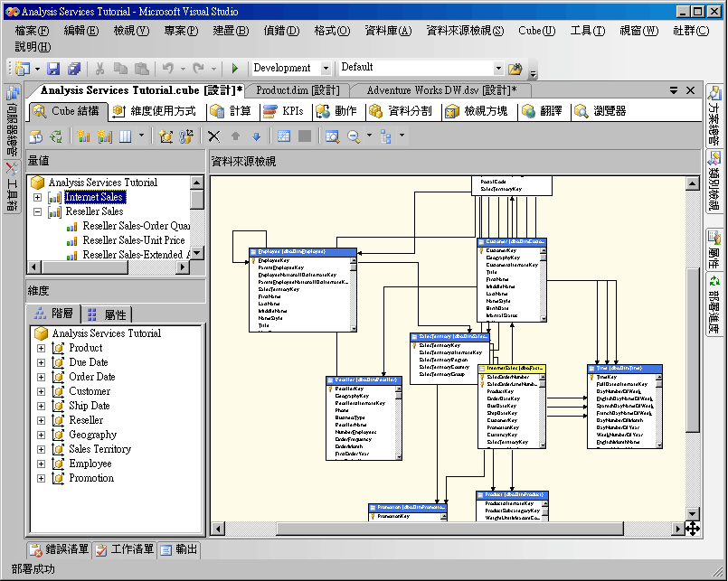This screenshot has height=581, width=728.
Task: Click the Paste toolbar icon
Action: [142, 69]
